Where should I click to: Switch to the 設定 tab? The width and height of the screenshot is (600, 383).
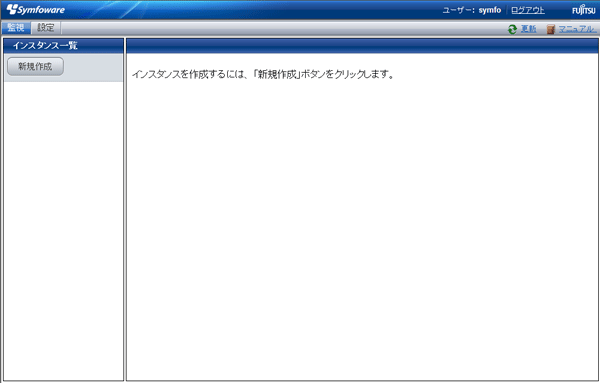point(46,28)
